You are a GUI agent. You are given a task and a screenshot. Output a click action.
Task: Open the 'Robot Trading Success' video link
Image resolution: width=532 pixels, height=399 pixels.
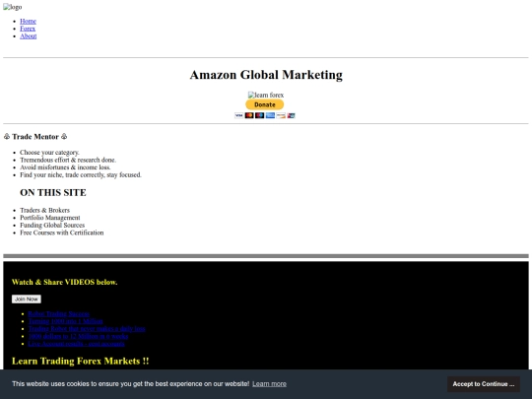point(59,313)
